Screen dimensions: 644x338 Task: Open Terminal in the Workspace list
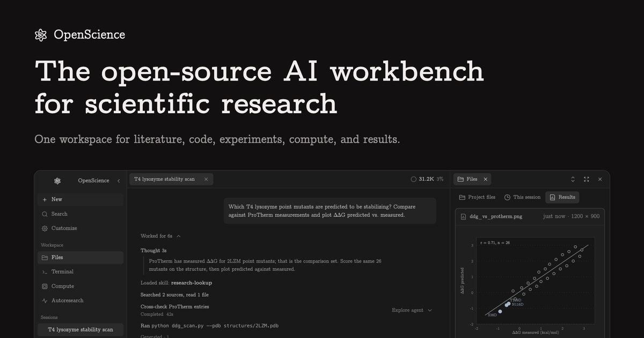pos(80,272)
